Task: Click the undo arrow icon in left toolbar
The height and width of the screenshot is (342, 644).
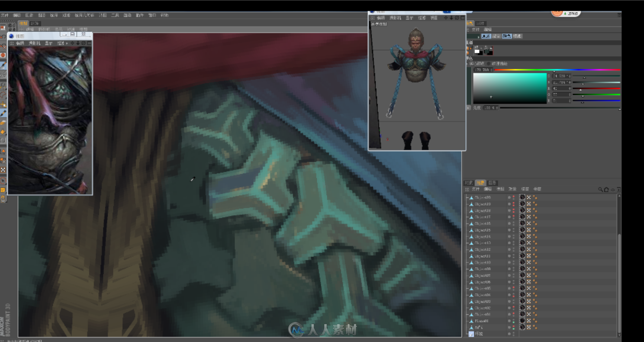Action: (3, 36)
